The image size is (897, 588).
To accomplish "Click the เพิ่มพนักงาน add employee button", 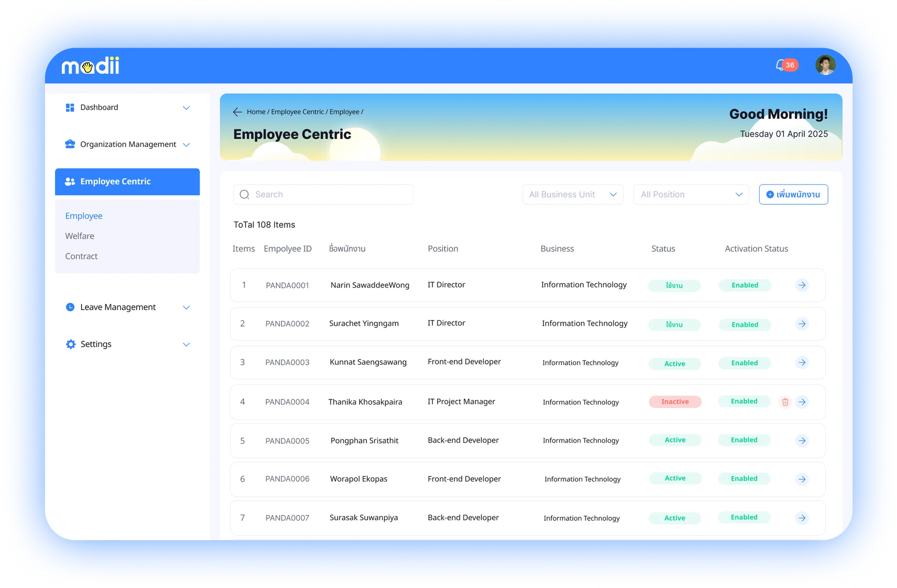I will 793,195.
